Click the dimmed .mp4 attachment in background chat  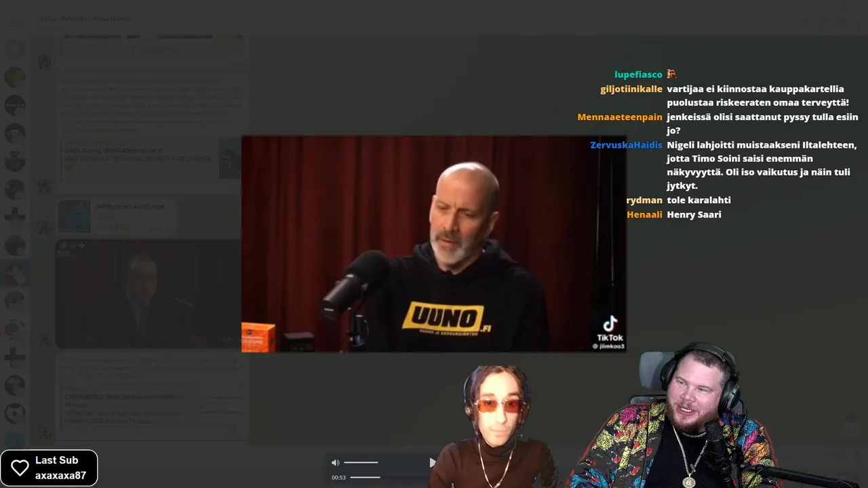(x=115, y=217)
